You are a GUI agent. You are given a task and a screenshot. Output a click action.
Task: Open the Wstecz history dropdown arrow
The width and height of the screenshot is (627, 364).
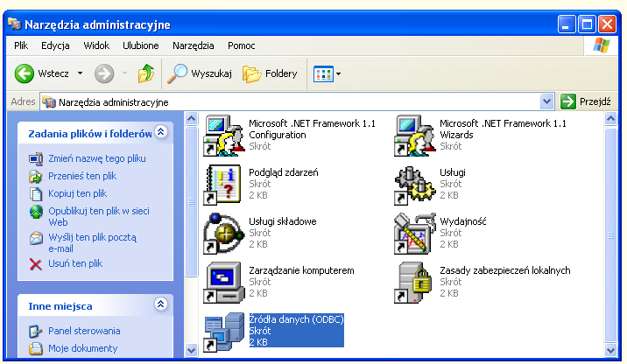(x=80, y=73)
